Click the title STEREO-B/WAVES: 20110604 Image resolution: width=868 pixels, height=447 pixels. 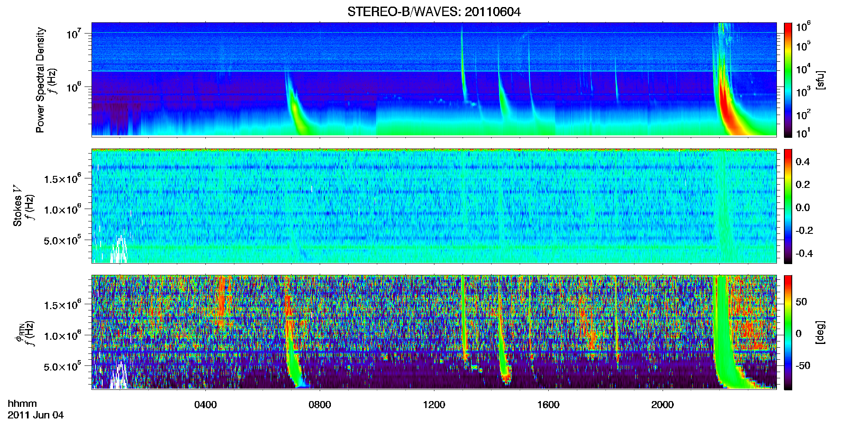coord(434,12)
